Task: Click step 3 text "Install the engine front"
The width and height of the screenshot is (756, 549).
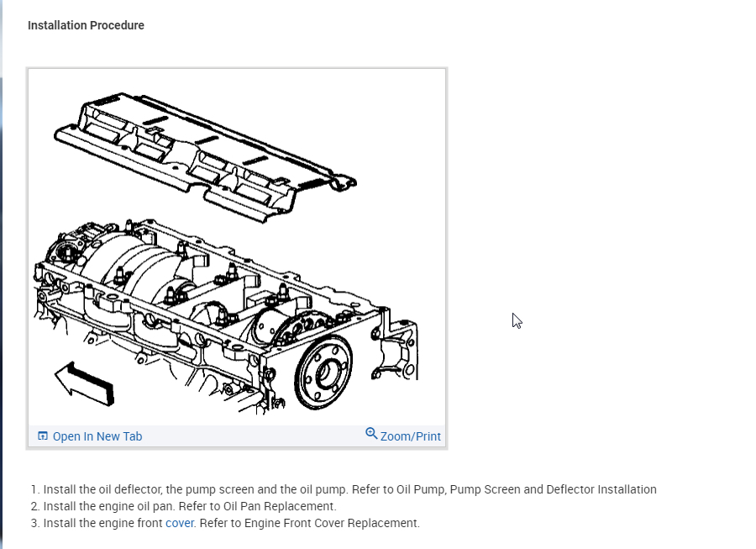Action: click(x=102, y=523)
